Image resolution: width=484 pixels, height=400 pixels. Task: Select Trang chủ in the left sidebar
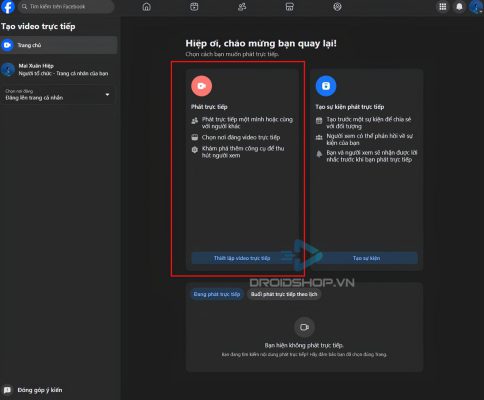[59, 45]
